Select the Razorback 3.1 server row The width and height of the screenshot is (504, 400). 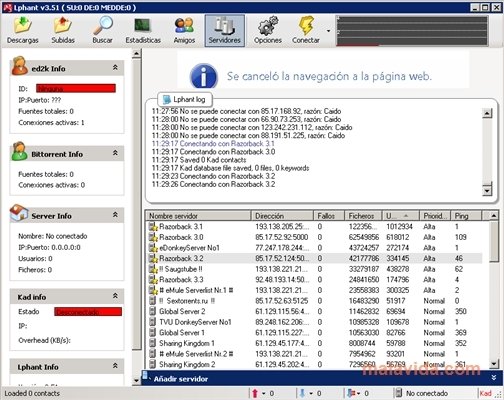[x=315, y=227]
